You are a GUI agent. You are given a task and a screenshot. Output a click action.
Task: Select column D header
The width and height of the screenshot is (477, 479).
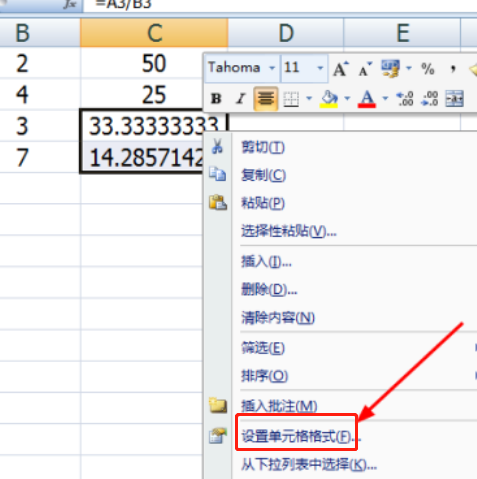coord(286,33)
